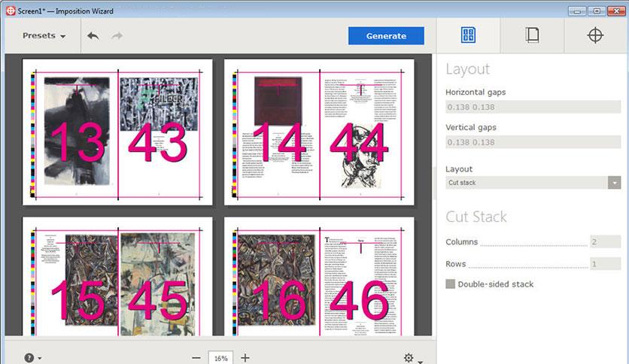Screen dimensions: 629x364
Task: Click the Columns value field
Action: 606,241
